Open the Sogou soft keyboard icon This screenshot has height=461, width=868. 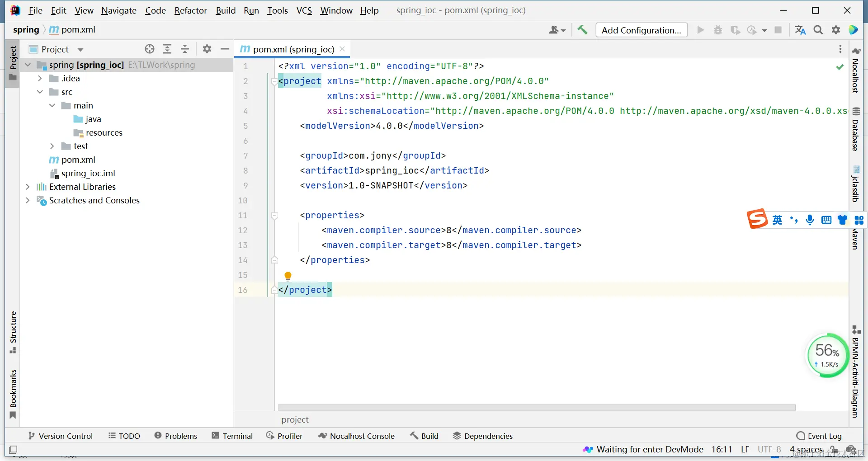(x=826, y=220)
